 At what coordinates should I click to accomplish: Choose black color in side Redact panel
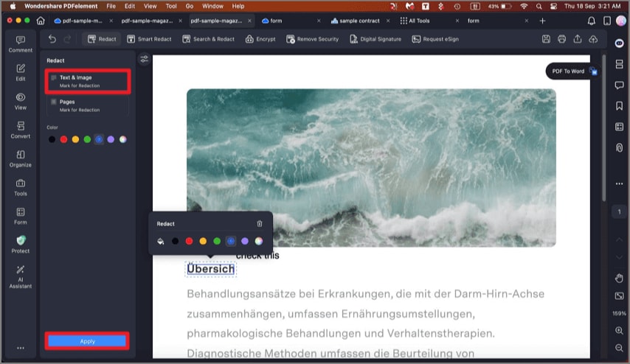pyautogui.click(x=52, y=139)
